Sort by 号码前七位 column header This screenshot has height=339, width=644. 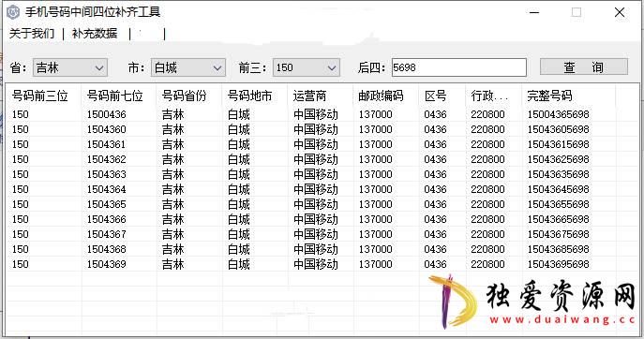click(x=114, y=96)
